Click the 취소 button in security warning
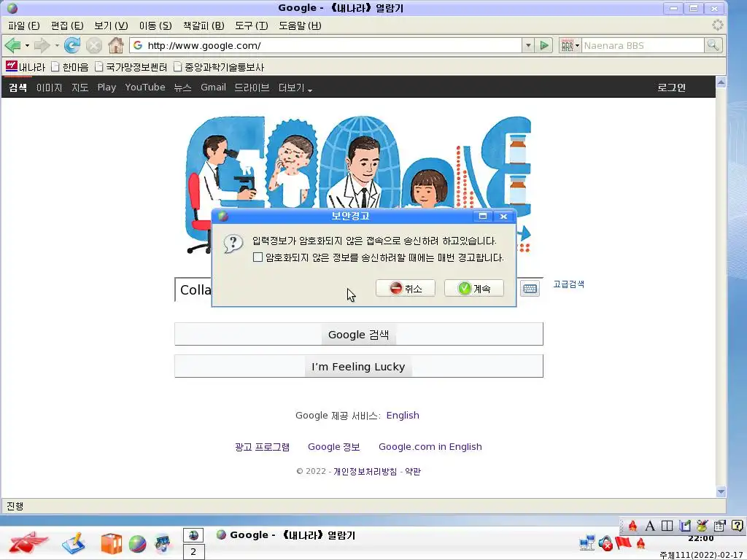Image resolution: width=747 pixels, height=560 pixels. pos(406,289)
